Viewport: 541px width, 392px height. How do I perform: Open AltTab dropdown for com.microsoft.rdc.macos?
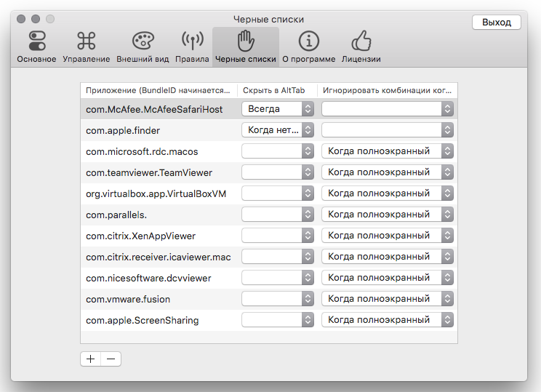click(x=278, y=151)
